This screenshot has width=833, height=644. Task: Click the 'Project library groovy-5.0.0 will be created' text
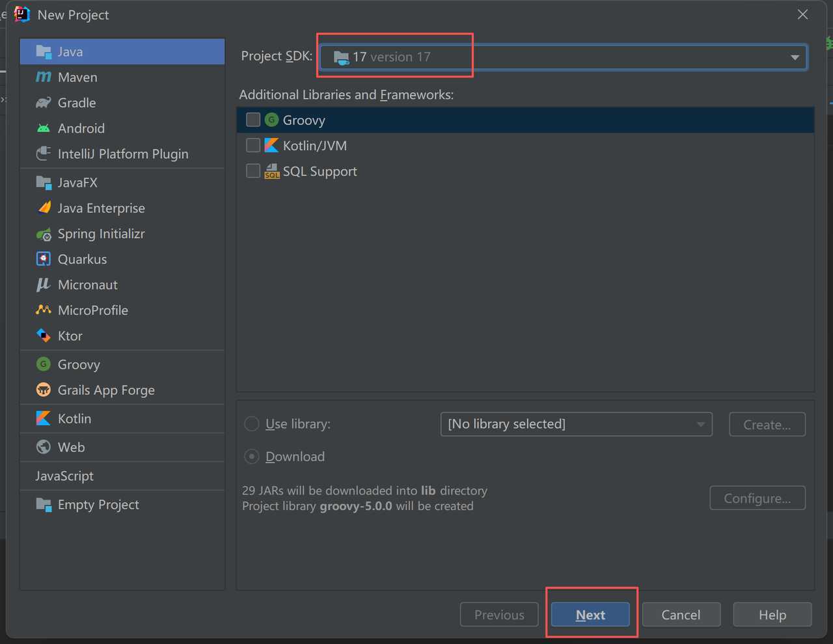358,506
